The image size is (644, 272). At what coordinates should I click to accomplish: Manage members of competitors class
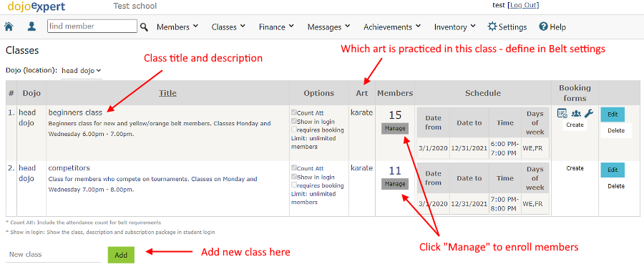(x=395, y=184)
